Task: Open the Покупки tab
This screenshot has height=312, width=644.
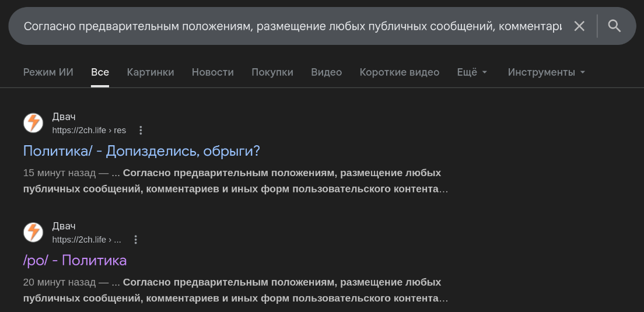Action: point(272,72)
